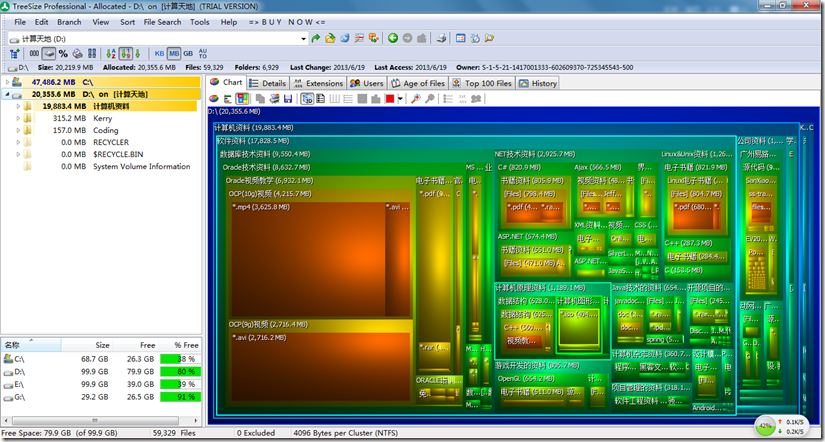Click the print chart icon
Image resolution: width=825 pixels, height=442 pixels.
[x=274, y=98]
